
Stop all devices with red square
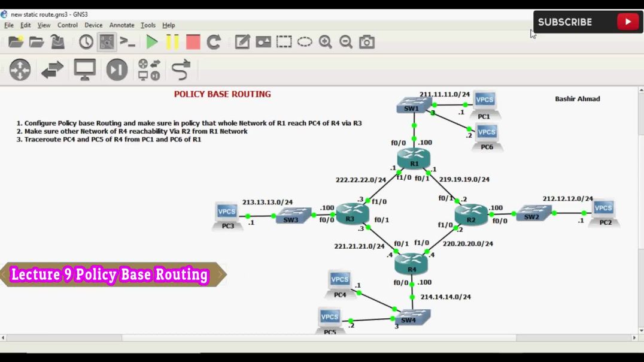click(193, 42)
